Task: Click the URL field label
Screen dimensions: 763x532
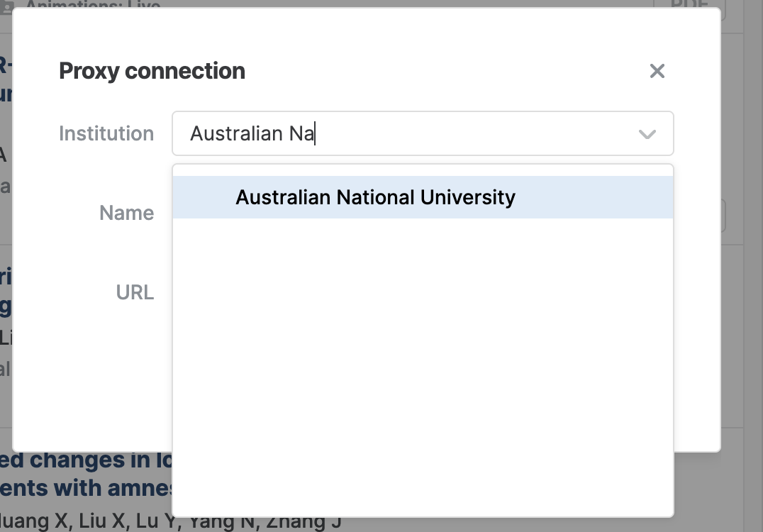Action: [x=135, y=292]
